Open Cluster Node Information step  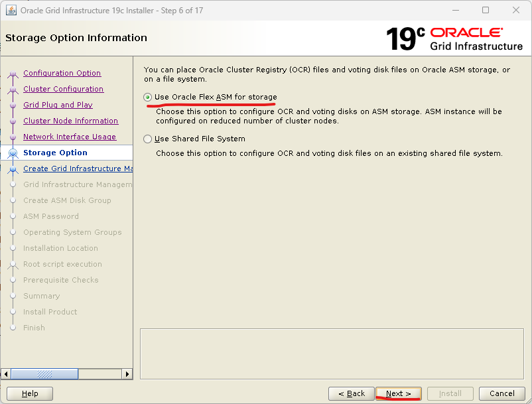[x=70, y=121]
